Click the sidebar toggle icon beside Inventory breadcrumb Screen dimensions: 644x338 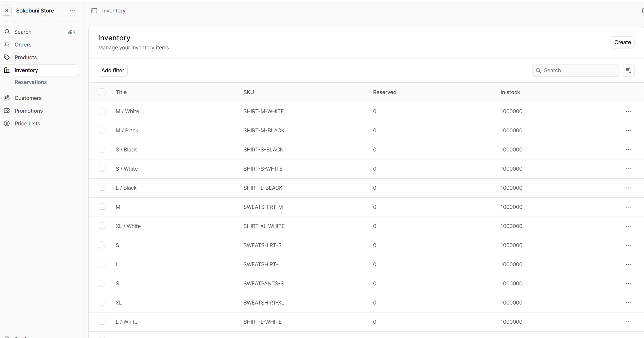click(94, 11)
